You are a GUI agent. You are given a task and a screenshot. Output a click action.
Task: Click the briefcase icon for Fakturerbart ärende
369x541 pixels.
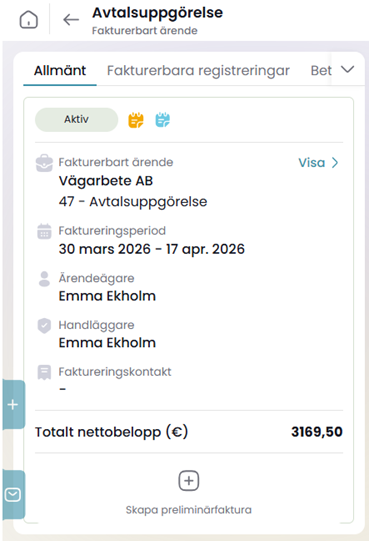point(45,163)
